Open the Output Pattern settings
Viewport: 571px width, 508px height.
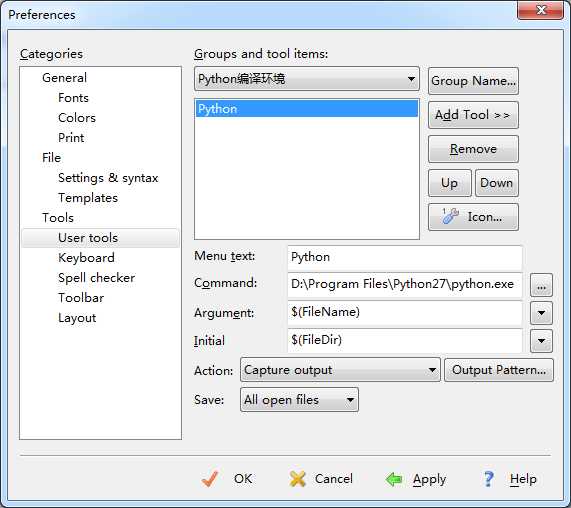point(499,370)
